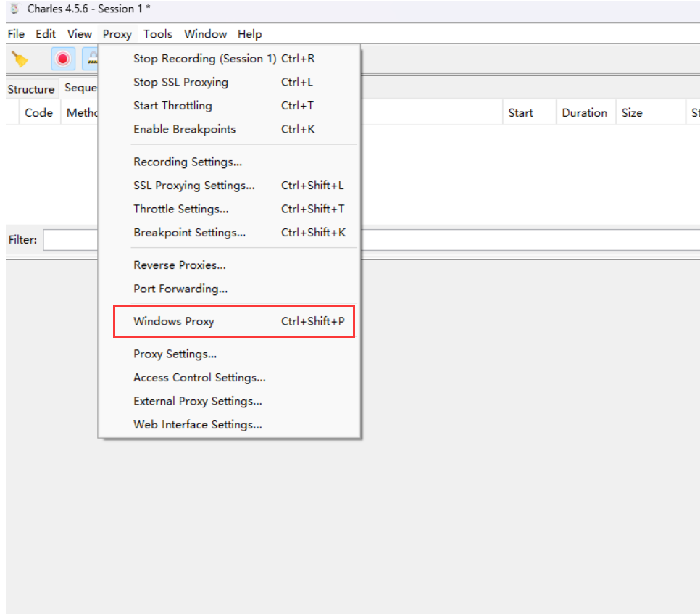Open External Proxy Settings...
The height and width of the screenshot is (614, 700).
tap(229, 402)
